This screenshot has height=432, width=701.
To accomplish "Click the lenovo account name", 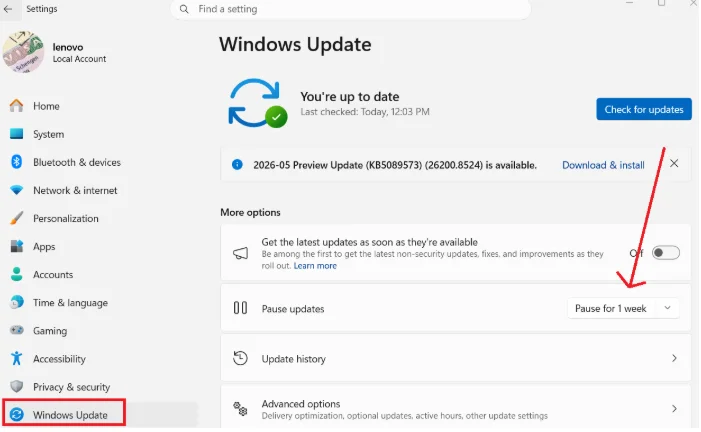I will click(x=68, y=47).
